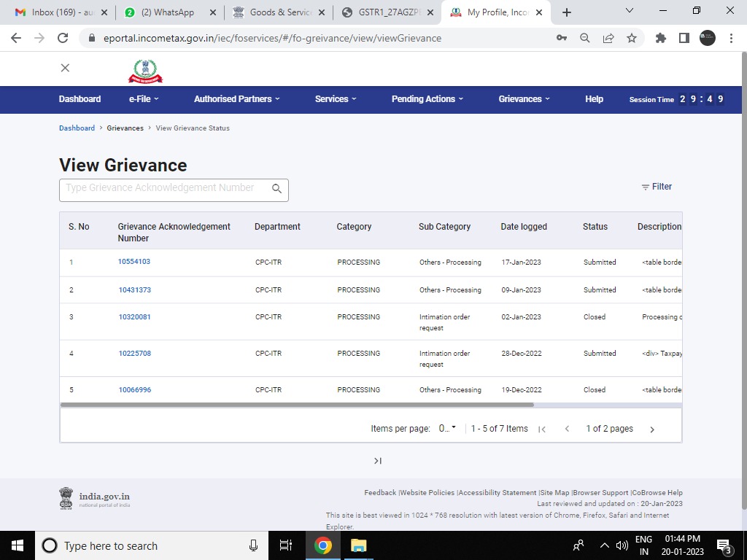Click the browser back arrow
747x560 pixels.
tap(16, 38)
